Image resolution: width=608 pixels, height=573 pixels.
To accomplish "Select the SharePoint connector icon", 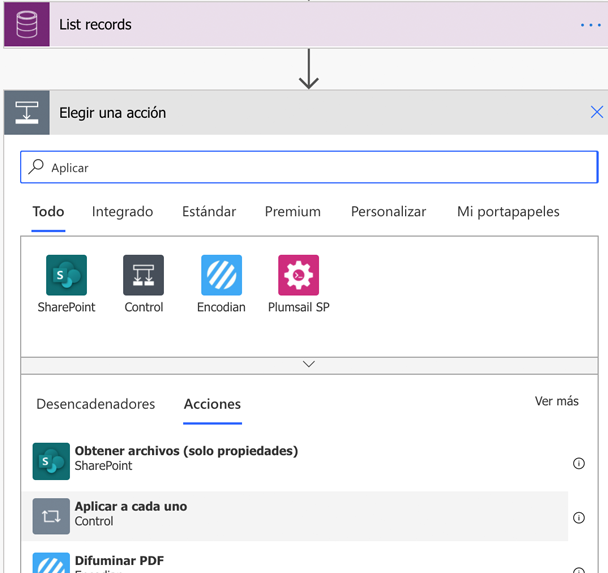I will 66,275.
